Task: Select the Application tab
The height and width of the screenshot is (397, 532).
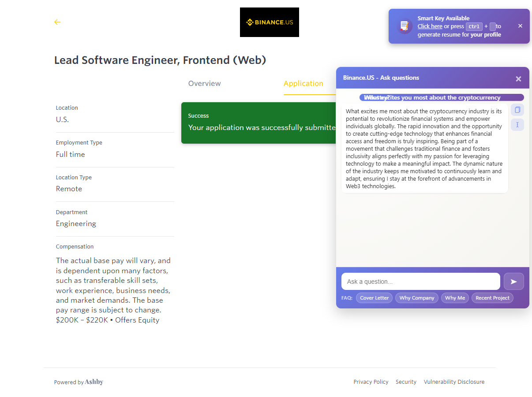Action: click(303, 84)
